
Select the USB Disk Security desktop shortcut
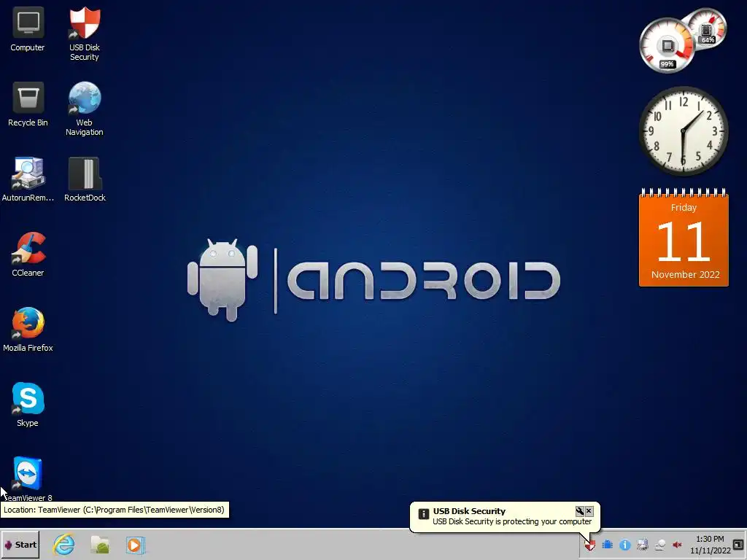point(85,34)
